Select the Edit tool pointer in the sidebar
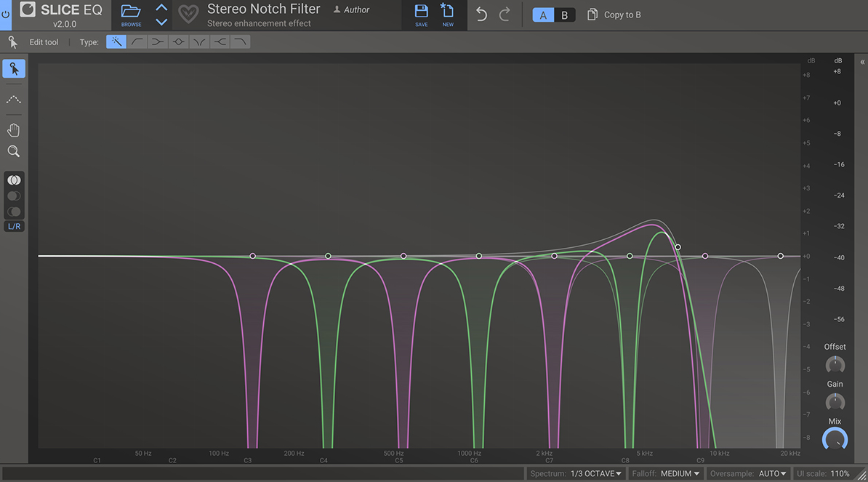Image resolution: width=868 pixels, height=482 pixels. coord(14,68)
